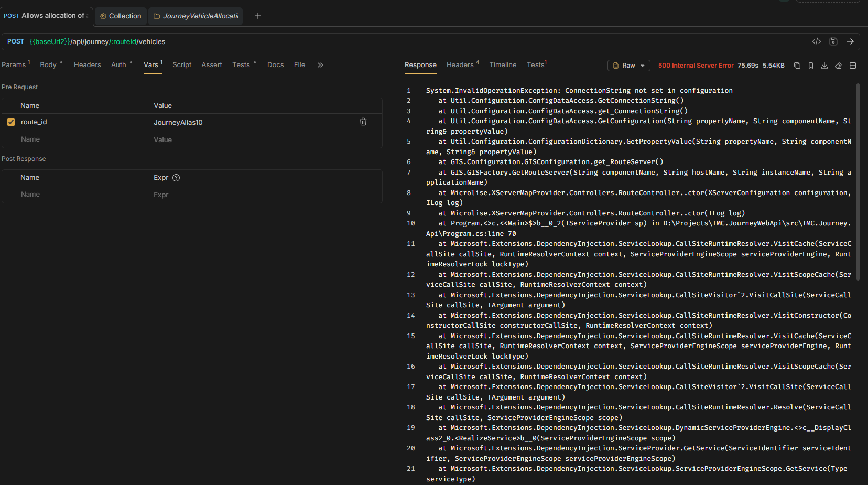The height and width of the screenshot is (485, 868).
Task: Open the Raw response format dropdown
Action: [x=629, y=66]
